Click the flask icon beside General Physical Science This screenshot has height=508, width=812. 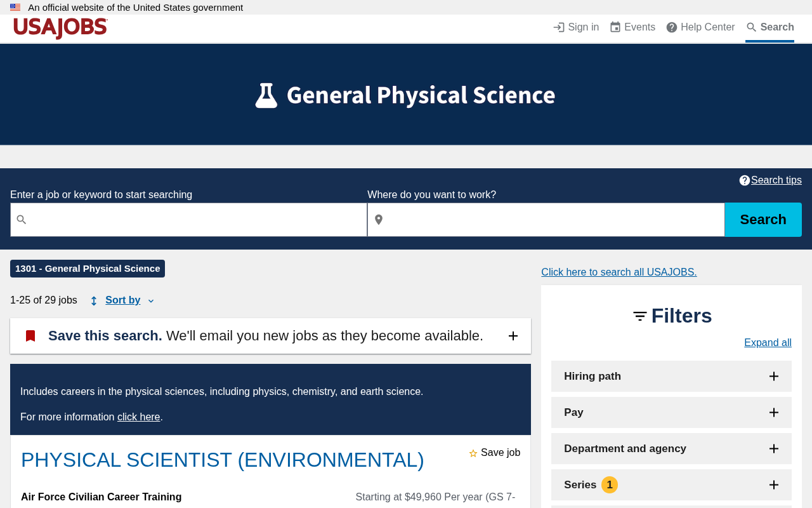[x=266, y=95]
